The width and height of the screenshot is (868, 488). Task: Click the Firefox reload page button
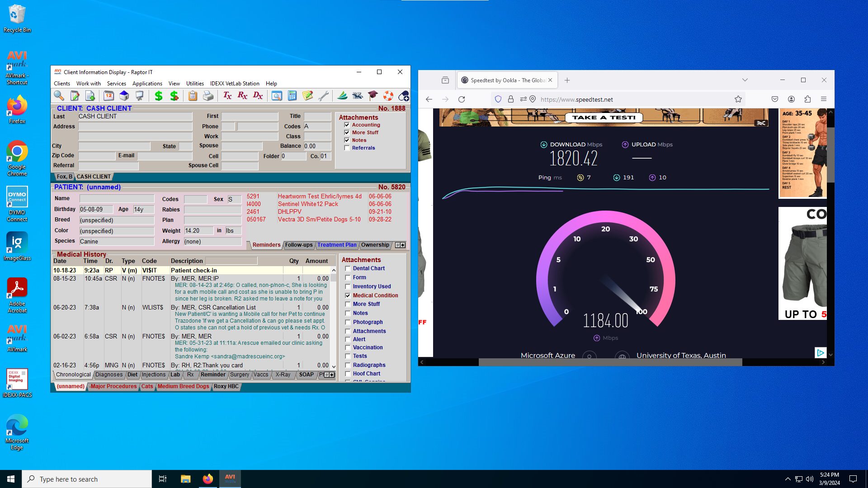(462, 99)
